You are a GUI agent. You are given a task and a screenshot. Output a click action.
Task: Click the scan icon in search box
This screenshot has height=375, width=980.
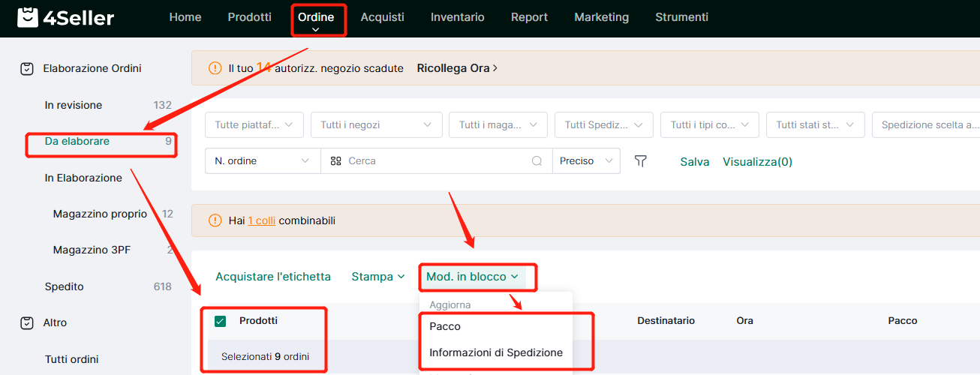pyautogui.click(x=336, y=161)
